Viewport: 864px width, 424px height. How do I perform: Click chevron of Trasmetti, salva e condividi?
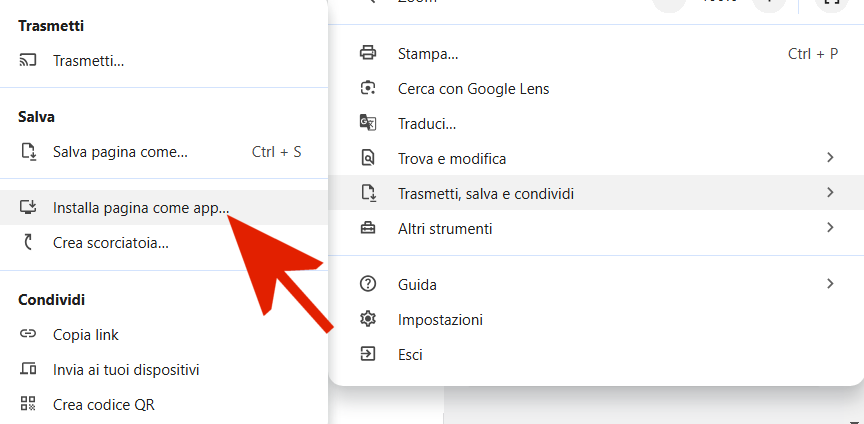tap(830, 193)
